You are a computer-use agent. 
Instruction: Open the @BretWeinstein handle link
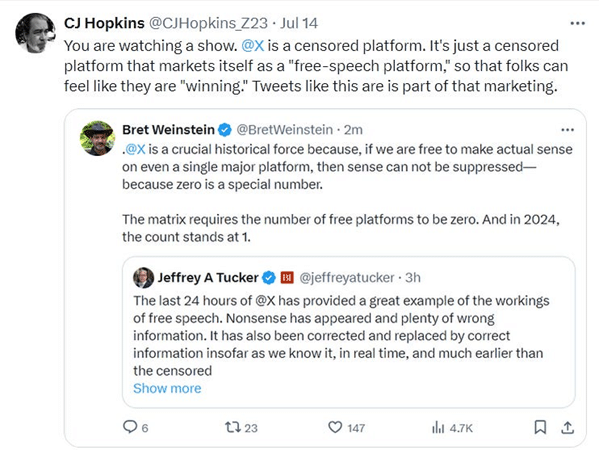point(285,130)
